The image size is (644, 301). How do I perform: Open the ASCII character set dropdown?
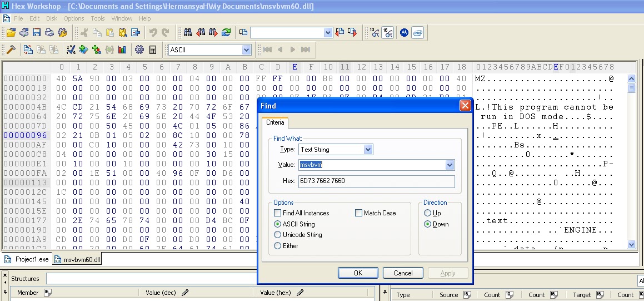click(246, 50)
